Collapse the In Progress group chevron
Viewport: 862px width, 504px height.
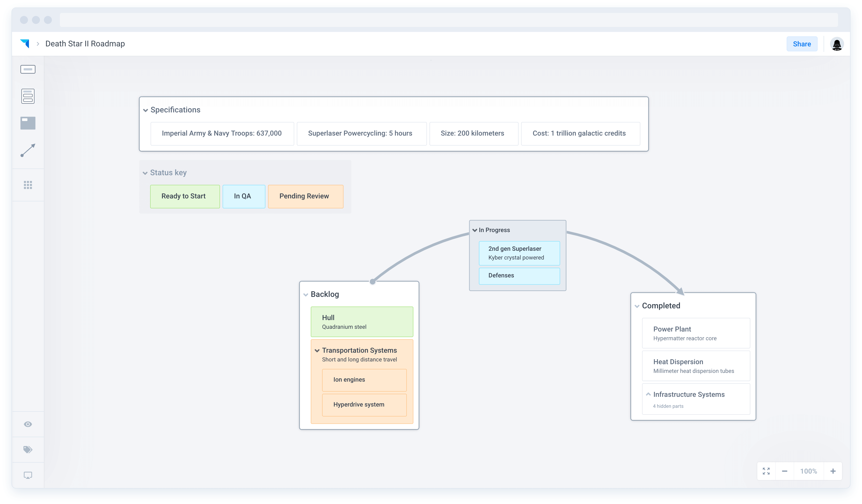[x=475, y=230]
